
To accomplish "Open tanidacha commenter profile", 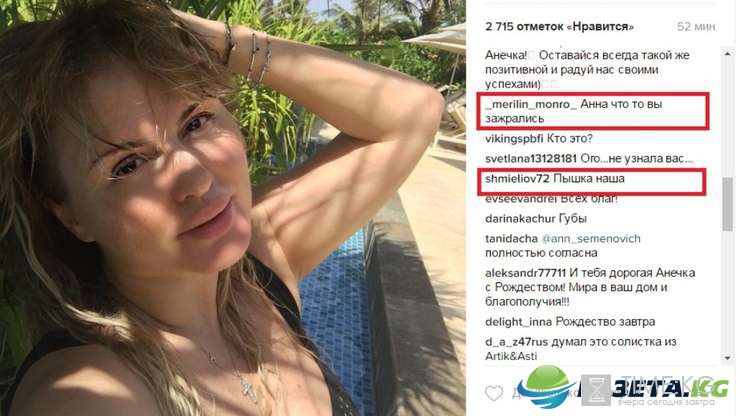I will (511, 239).
